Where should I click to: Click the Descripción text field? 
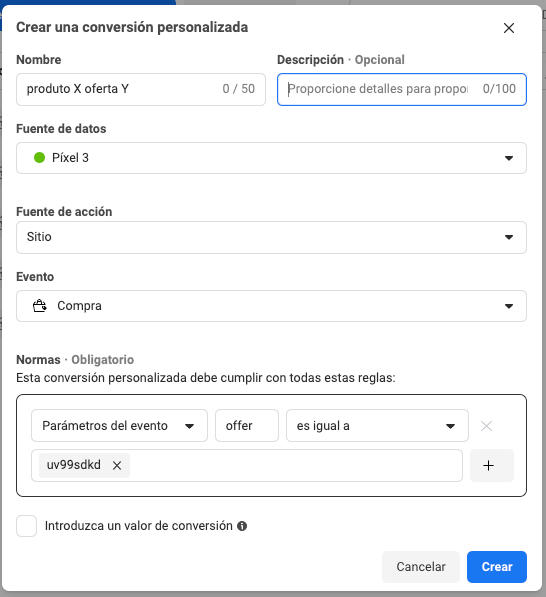pyautogui.click(x=402, y=89)
